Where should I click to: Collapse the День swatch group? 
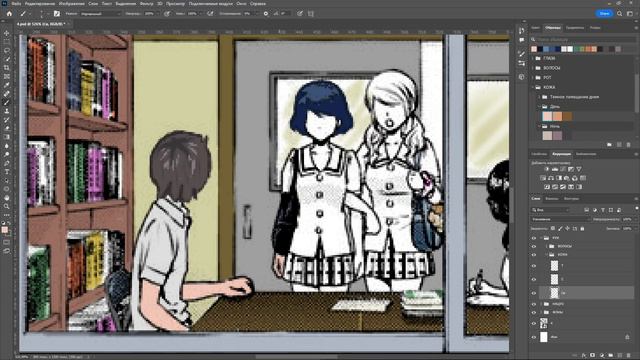(x=539, y=107)
